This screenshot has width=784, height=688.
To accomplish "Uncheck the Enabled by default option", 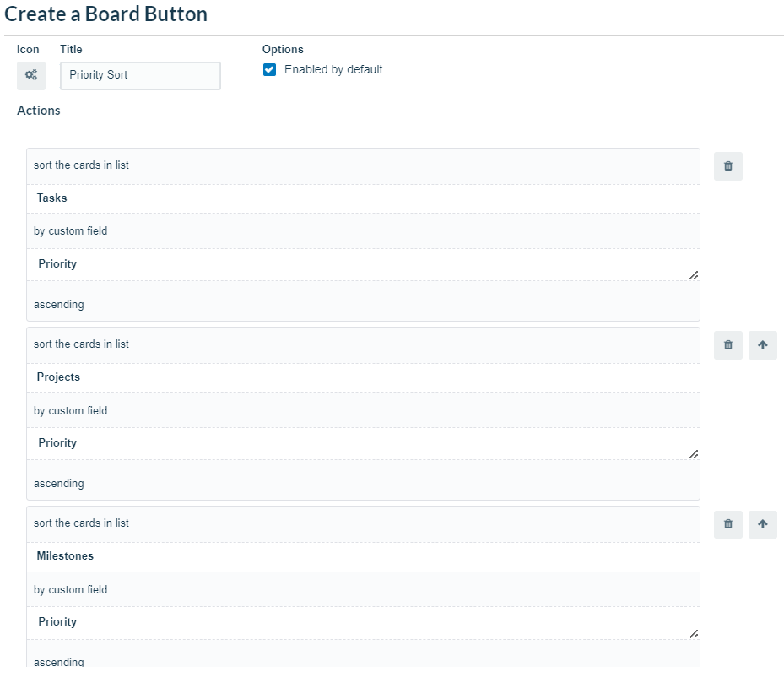I will [x=269, y=69].
